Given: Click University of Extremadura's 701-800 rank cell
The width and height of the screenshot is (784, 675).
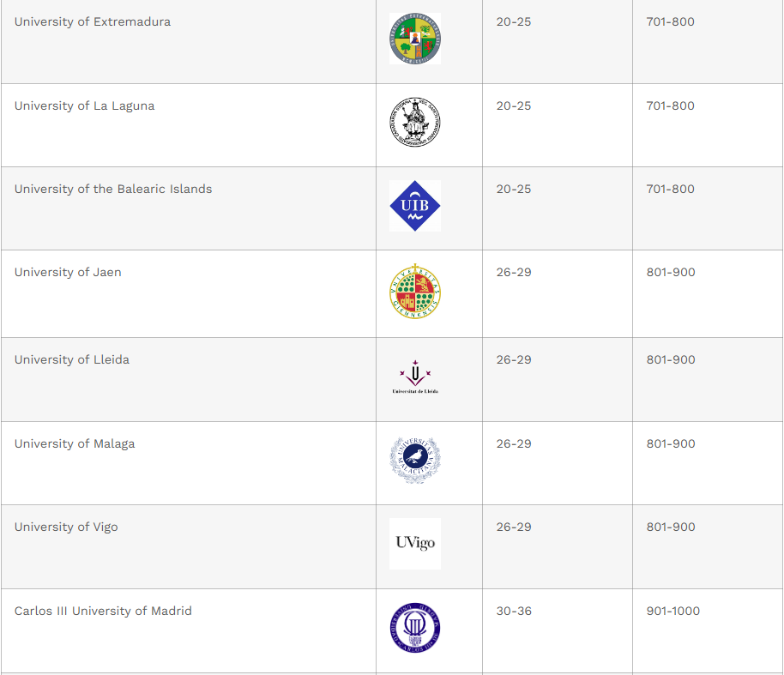Looking at the screenshot, I should pyautogui.click(x=671, y=21).
